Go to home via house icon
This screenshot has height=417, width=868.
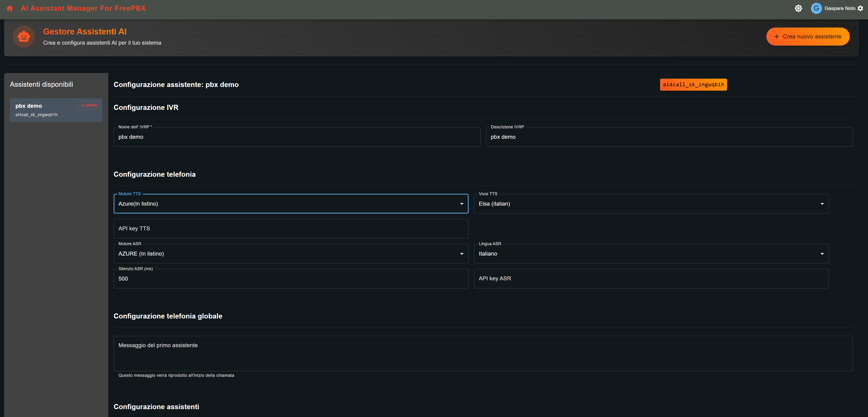(10, 8)
